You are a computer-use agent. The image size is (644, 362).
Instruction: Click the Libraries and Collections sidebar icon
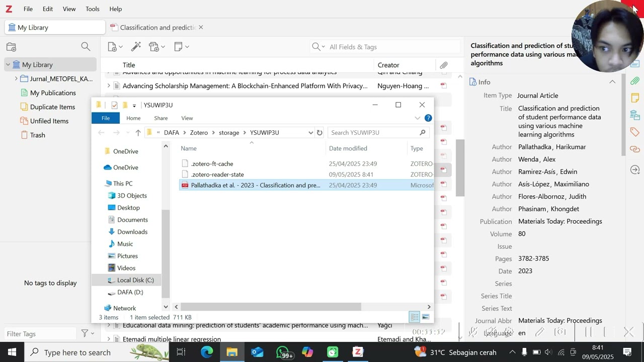pos(635,115)
